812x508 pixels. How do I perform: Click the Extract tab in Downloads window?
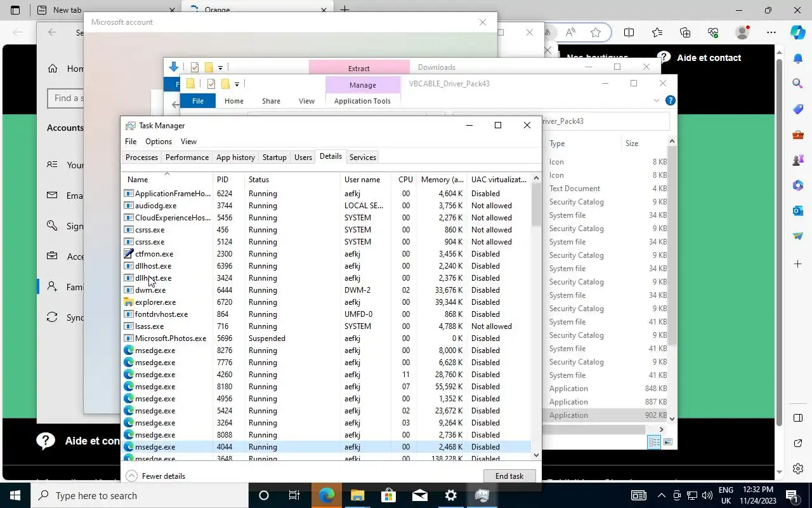(x=359, y=68)
